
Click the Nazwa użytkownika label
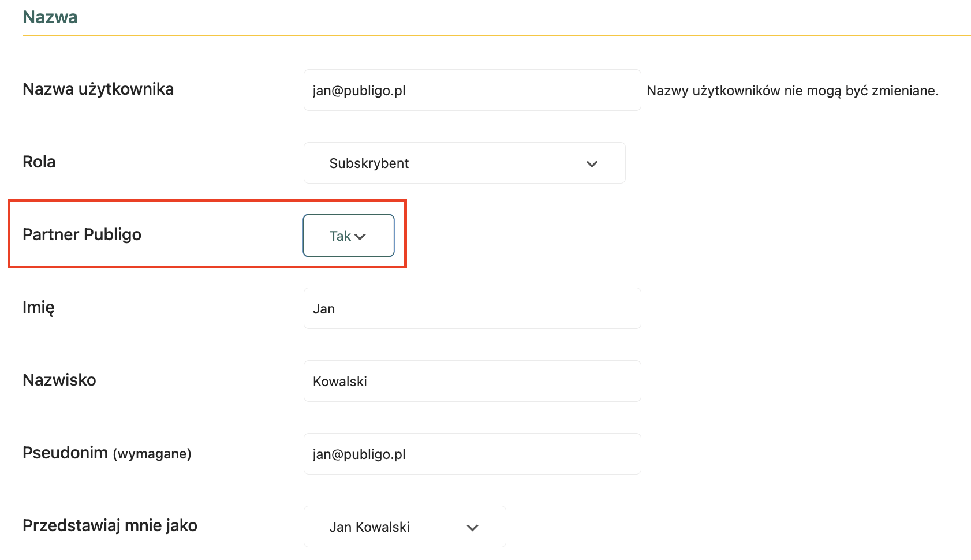pos(98,89)
